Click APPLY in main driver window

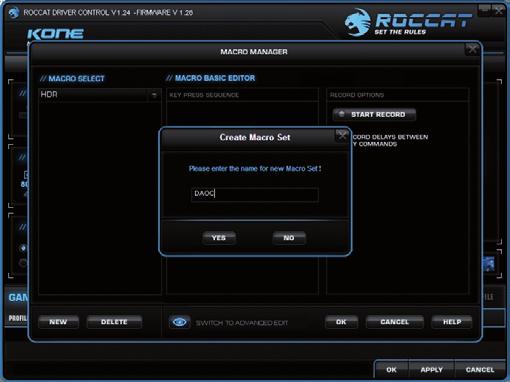(x=431, y=370)
